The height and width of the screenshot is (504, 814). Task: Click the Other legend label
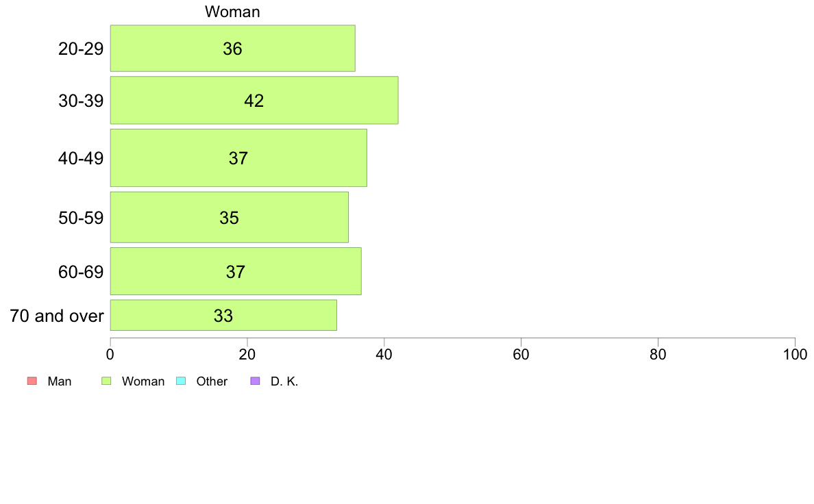pyautogui.click(x=212, y=381)
